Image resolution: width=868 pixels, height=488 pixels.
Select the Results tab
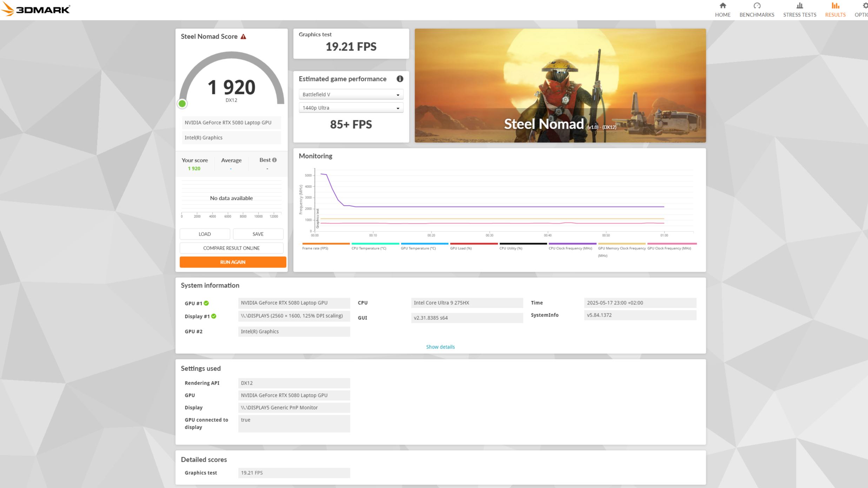point(835,10)
